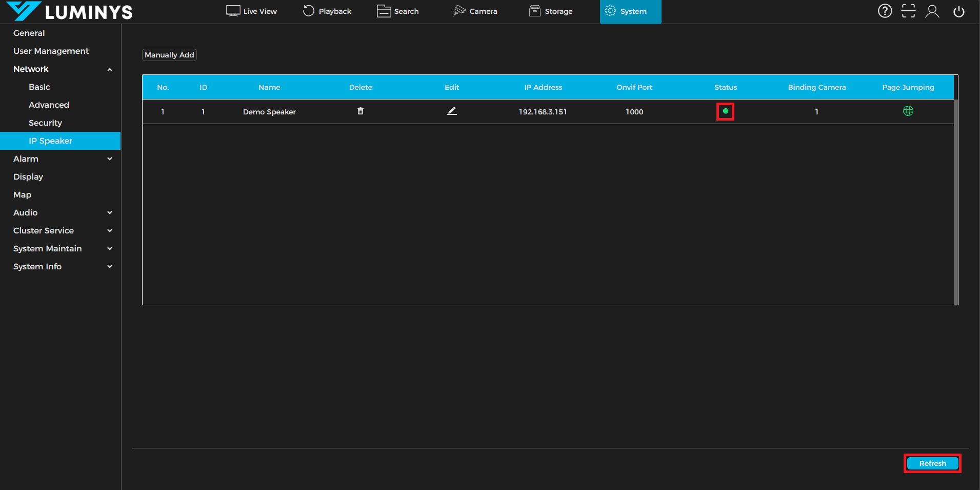Screen dimensions: 980x490
Task: Click the green status indicator dot
Action: pos(725,111)
